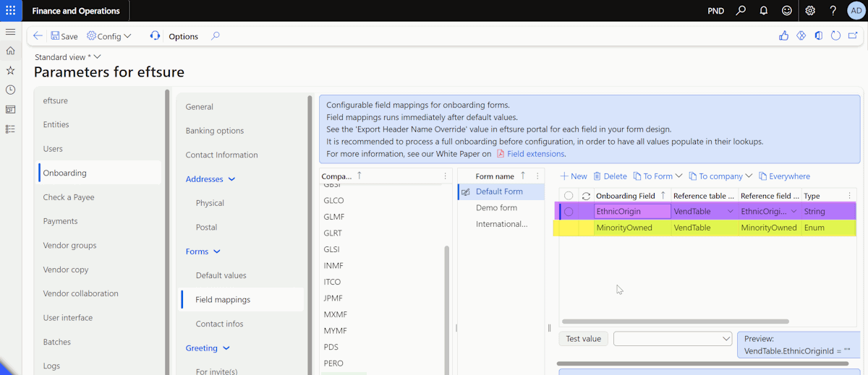Open the help question mark
Viewport: 868px width, 375px height.
pos(833,11)
